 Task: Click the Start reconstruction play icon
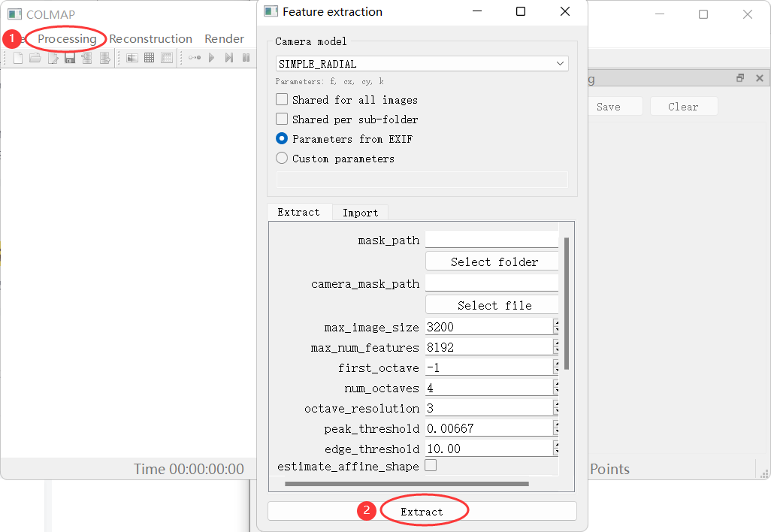(212, 58)
